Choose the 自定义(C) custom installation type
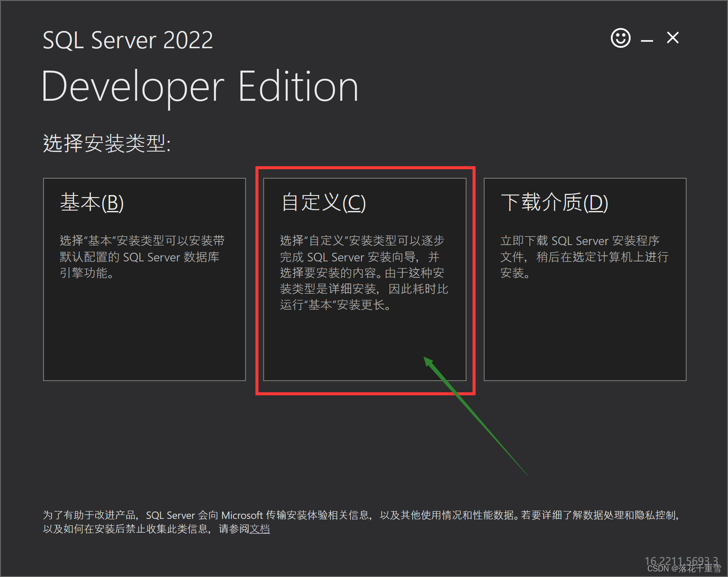 point(365,279)
